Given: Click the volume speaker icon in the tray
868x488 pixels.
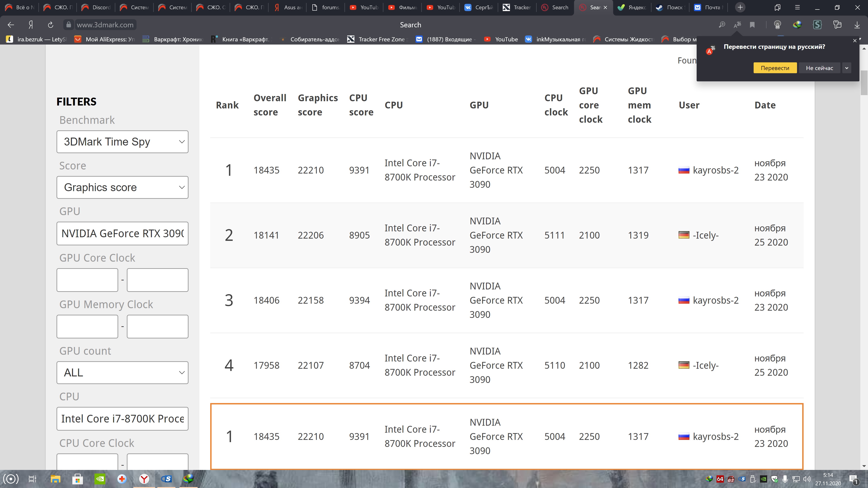Looking at the screenshot, I should pos(806,479).
